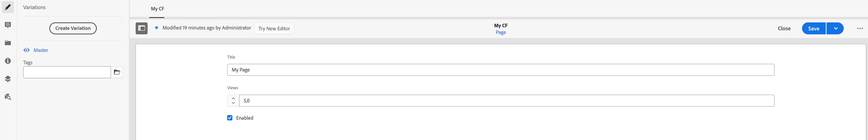This screenshot has height=140, width=868.
Task: Decrease Views value with down arrow
Action: click(233, 103)
